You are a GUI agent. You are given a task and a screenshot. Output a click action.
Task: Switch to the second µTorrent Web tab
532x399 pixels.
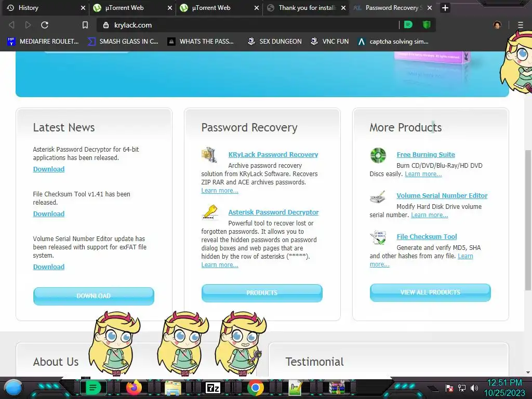[x=220, y=8]
